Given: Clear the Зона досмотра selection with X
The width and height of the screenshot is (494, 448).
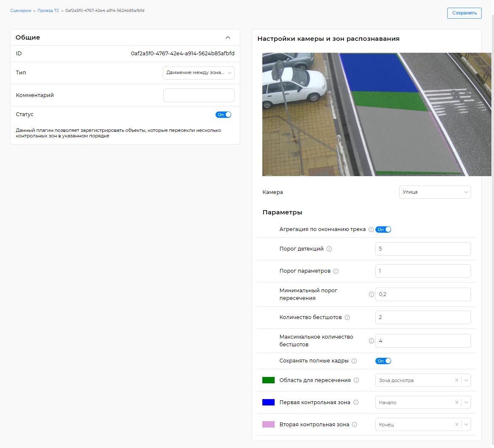Looking at the screenshot, I should click(457, 380).
